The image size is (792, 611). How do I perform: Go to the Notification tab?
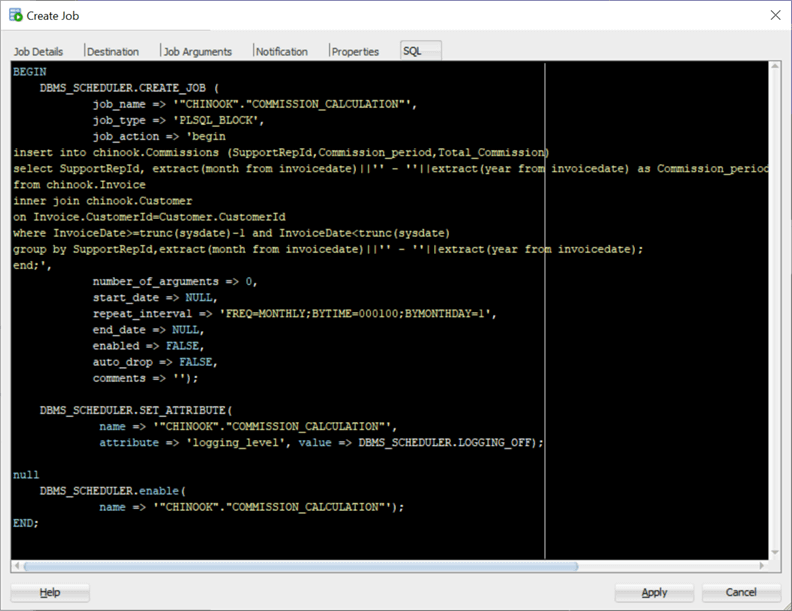coord(281,52)
